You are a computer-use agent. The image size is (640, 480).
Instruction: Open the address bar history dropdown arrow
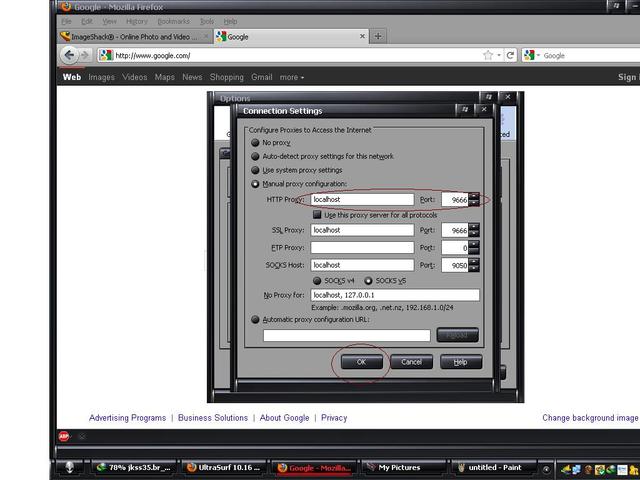click(499, 55)
